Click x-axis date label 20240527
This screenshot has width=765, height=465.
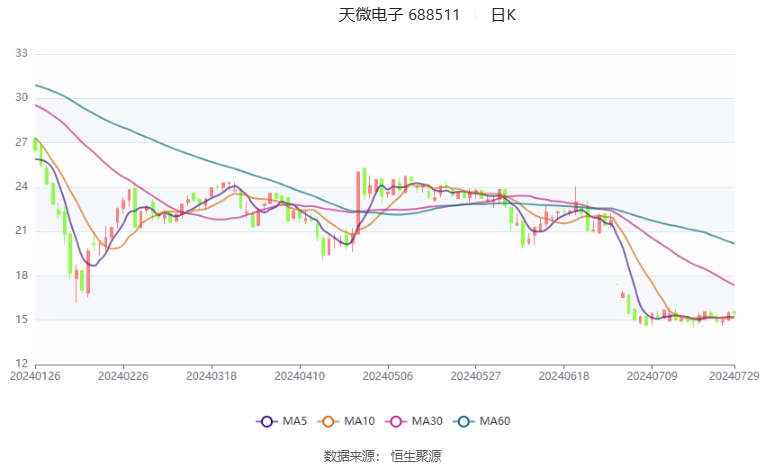click(476, 376)
